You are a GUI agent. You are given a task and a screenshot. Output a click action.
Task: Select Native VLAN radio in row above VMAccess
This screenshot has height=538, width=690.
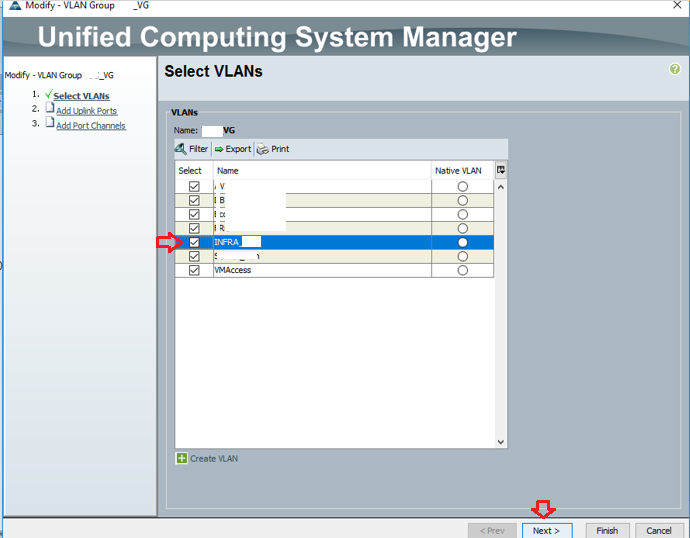[462, 256]
